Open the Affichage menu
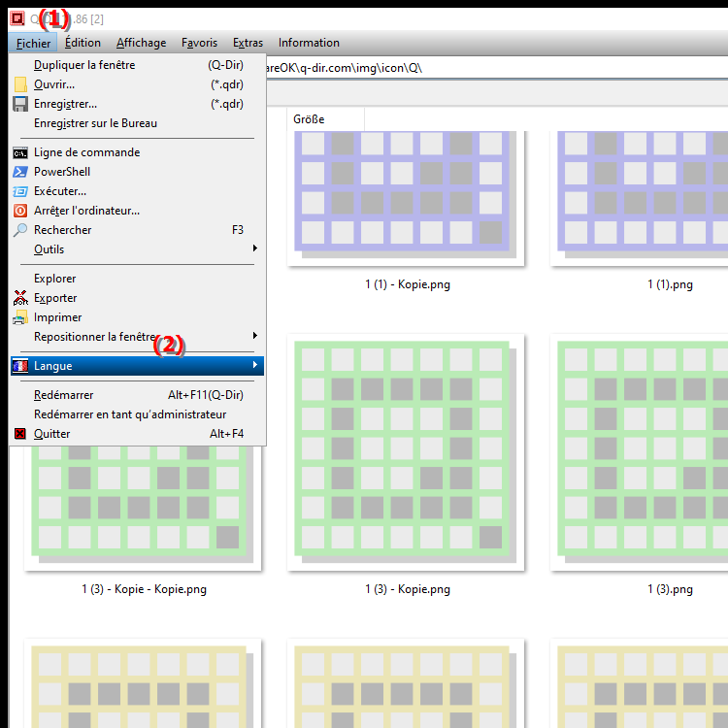 (141, 43)
